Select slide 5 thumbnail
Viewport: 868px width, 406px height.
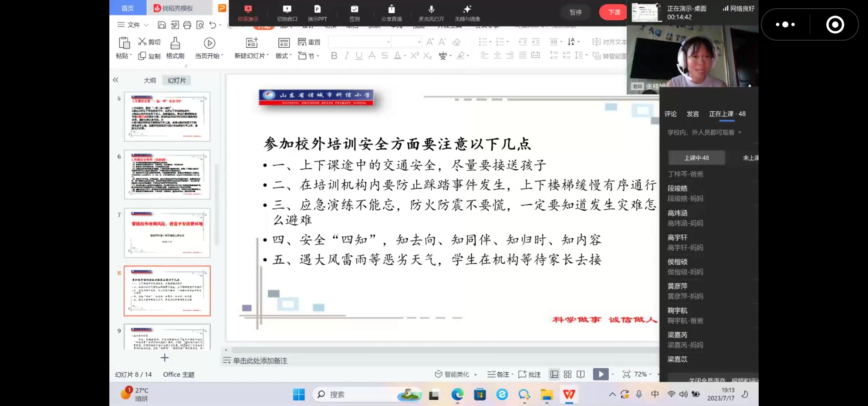[167, 117]
